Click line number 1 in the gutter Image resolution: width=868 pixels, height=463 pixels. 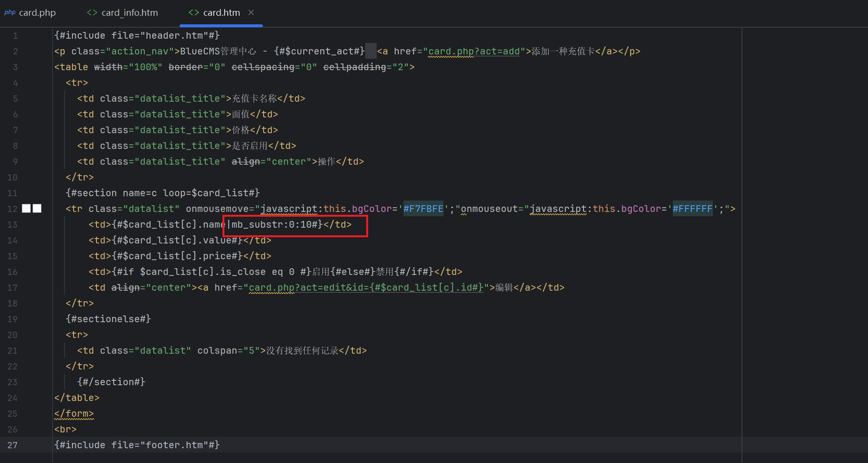(x=15, y=35)
